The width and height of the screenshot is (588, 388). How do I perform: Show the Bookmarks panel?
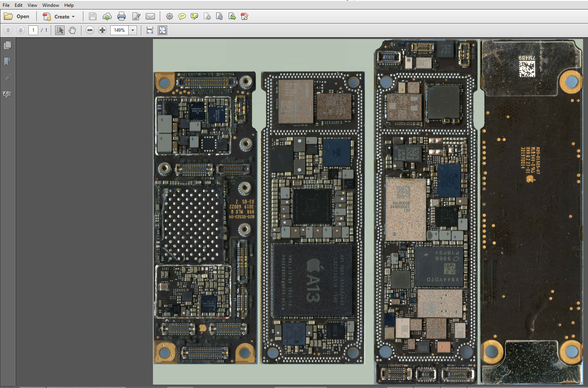point(7,61)
